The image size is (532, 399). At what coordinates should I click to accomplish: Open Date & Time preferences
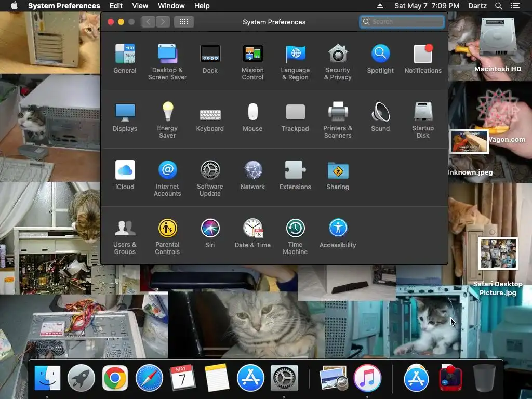click(252, 233)
